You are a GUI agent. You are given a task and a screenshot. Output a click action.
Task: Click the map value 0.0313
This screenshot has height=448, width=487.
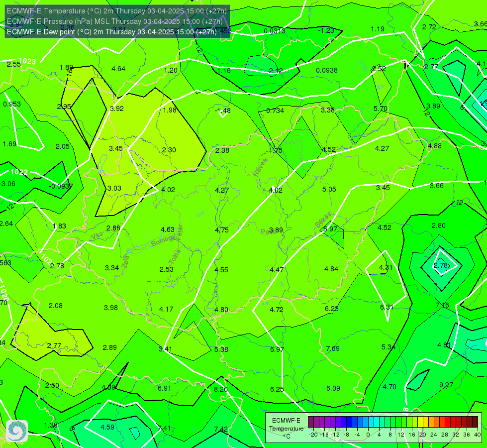click(275, 31)
